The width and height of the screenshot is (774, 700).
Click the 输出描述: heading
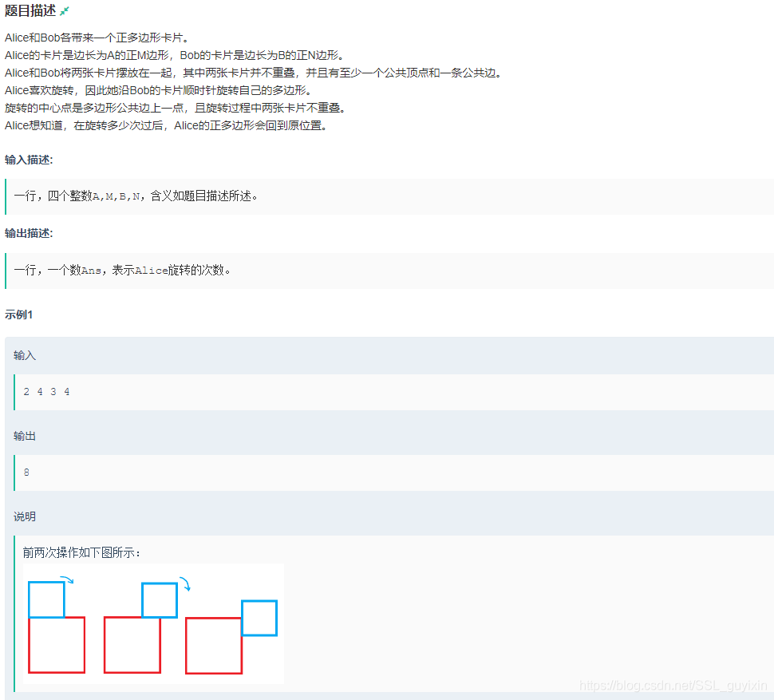click(x=29, y=234)
